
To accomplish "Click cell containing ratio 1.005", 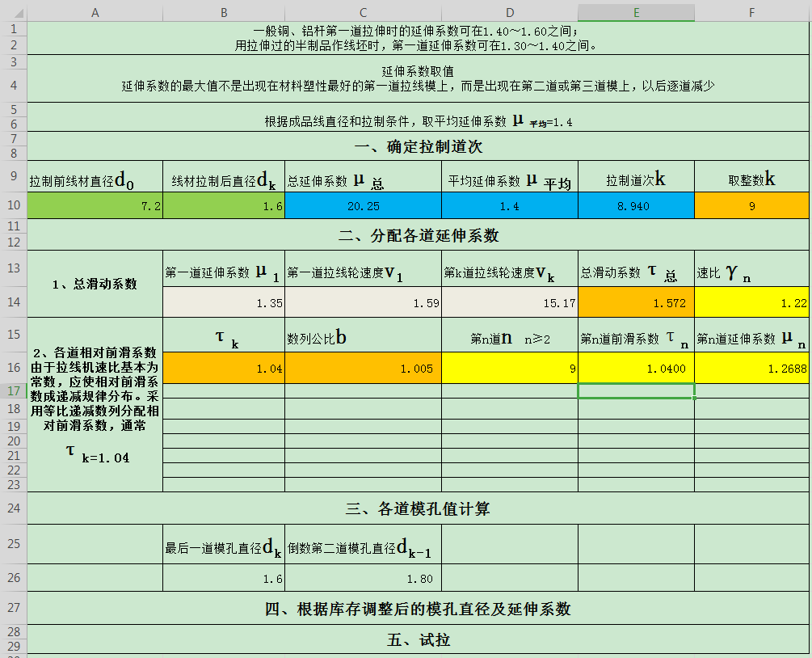I will click(363, 368).
